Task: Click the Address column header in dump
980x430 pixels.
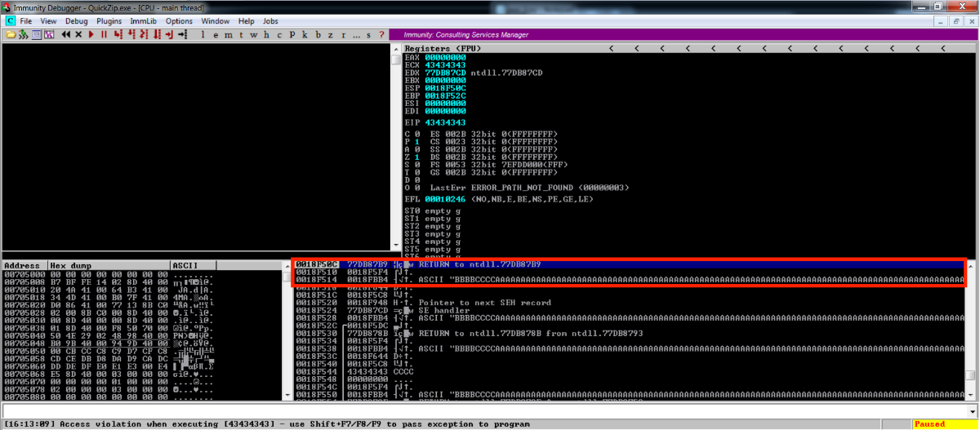Action: click(x=24, y=265)
